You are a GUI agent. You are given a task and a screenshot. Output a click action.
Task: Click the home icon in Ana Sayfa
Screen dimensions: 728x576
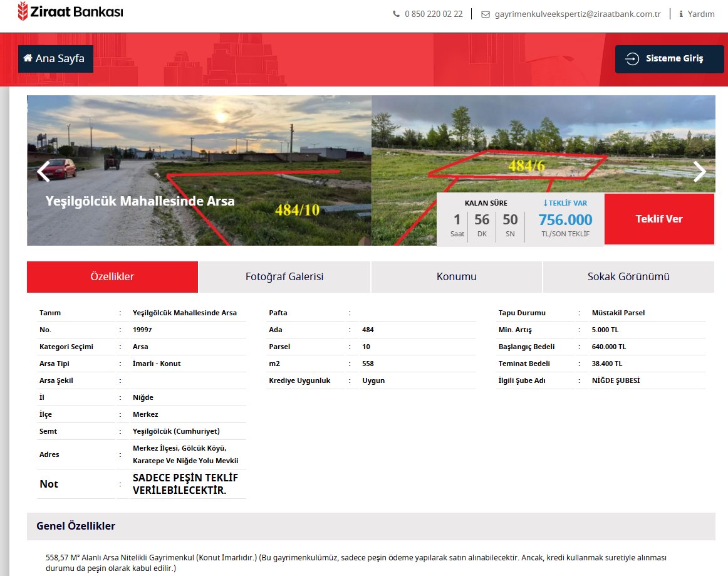(28, 58)
